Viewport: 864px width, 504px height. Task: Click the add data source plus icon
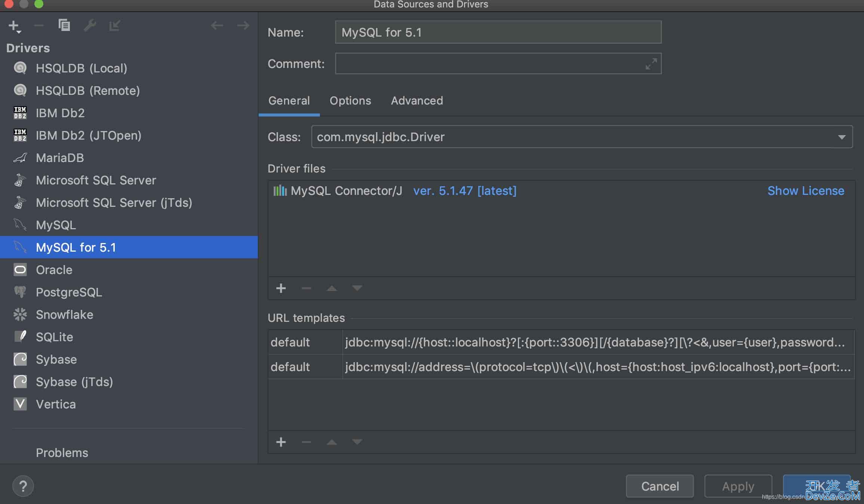point(14,26)
